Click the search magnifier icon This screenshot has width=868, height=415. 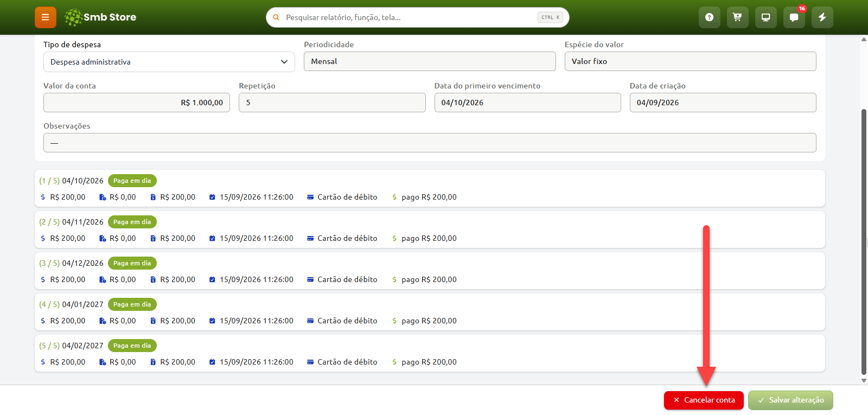[x=276, y=17]
